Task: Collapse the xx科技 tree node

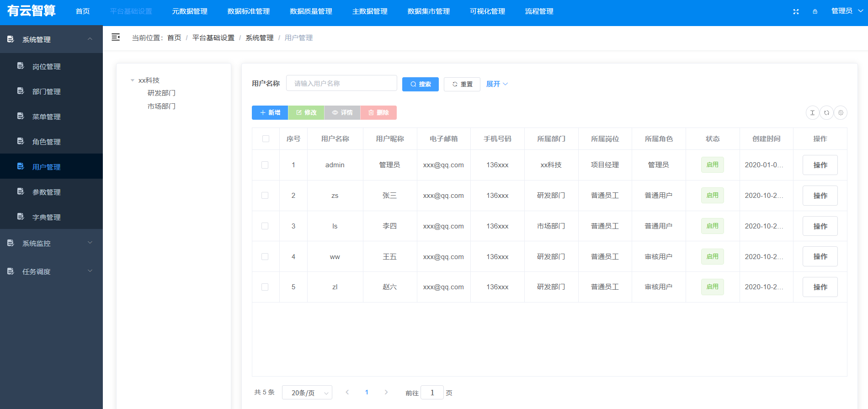Action: (133, 80)
